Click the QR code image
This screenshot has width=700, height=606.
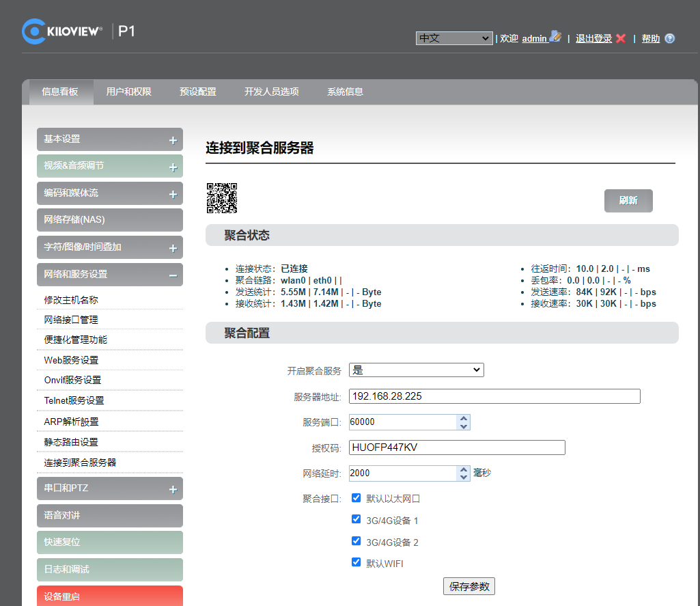[x=222, y=198]
